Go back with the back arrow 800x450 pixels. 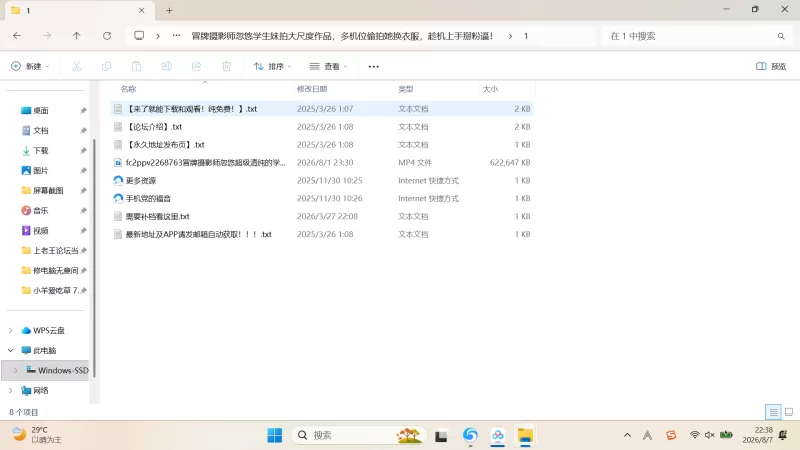click(17, 36)
